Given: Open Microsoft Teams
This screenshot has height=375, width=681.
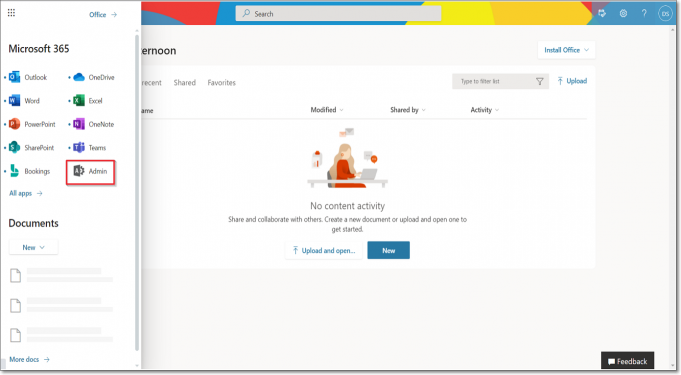Looking at the screenshot, I should point(90,148).
